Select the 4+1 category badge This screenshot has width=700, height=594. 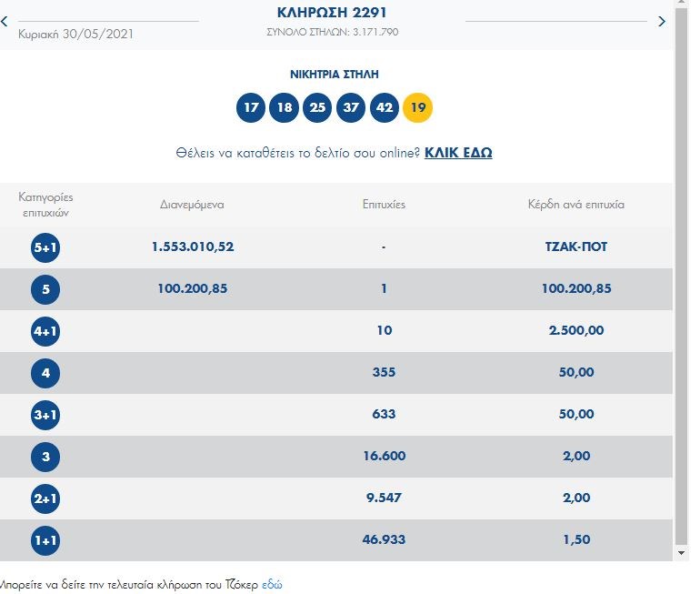point(45,330)
